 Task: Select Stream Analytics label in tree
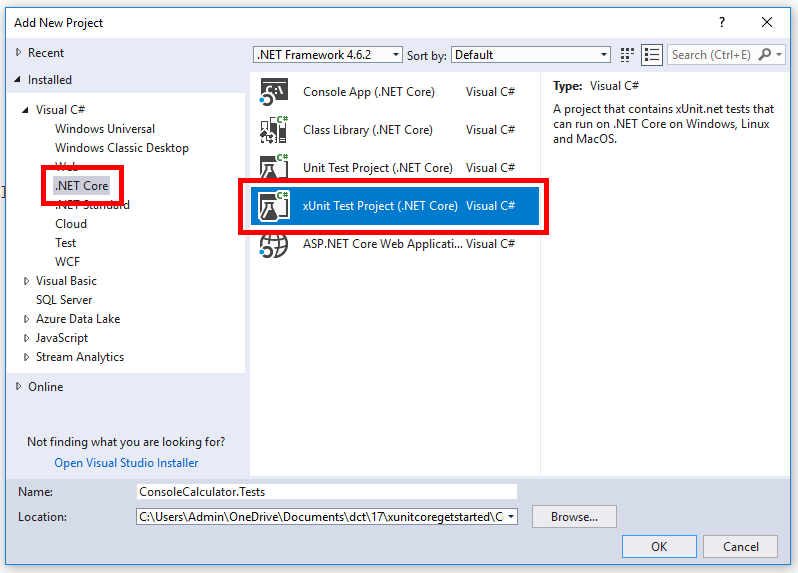(x=79, y=357)
